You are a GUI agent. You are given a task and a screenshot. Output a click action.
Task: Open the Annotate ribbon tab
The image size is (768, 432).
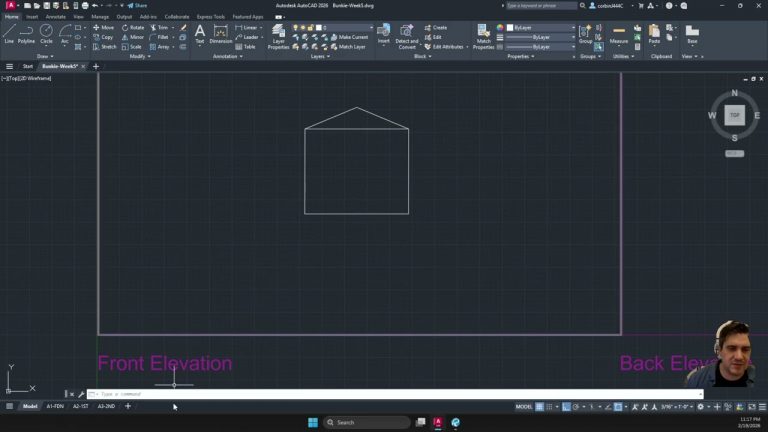56,16
